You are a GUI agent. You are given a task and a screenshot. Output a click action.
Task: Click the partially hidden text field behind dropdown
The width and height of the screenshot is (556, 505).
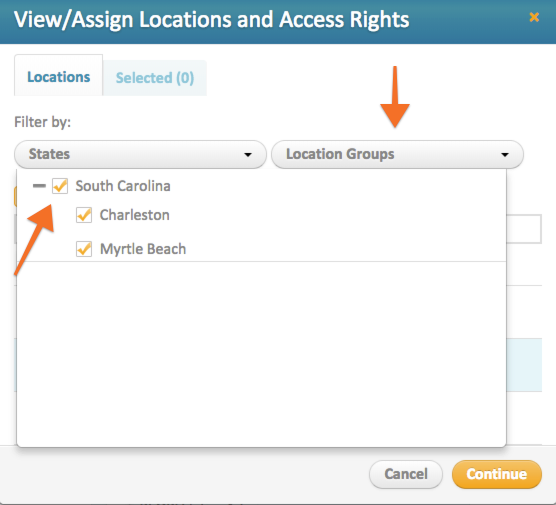[x=524, y=229]
